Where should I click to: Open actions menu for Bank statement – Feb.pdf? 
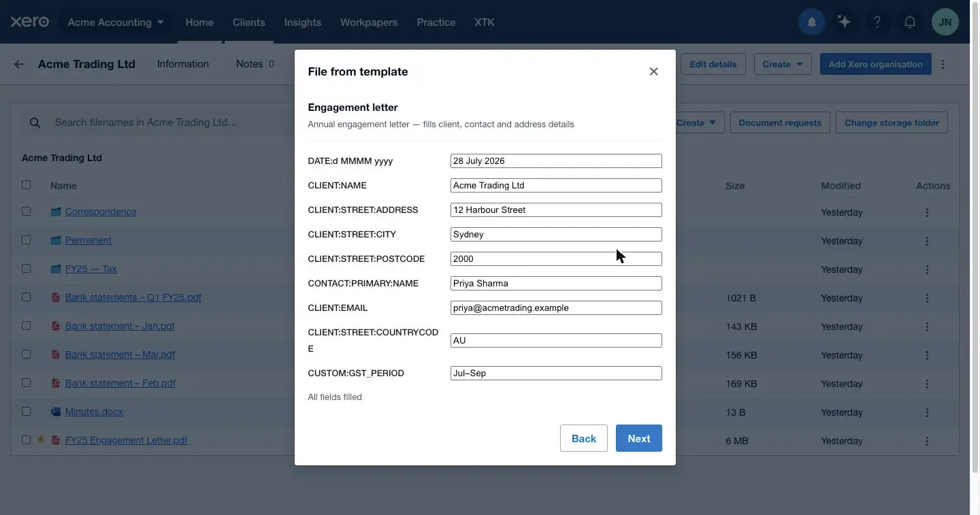(x=927, y=384)
